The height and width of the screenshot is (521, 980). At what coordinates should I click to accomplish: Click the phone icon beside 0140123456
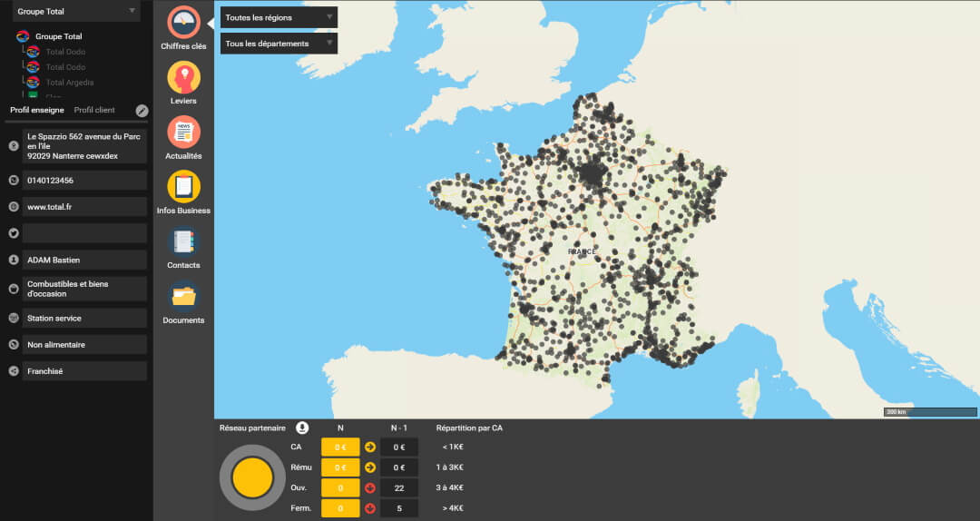click(13, 180)
